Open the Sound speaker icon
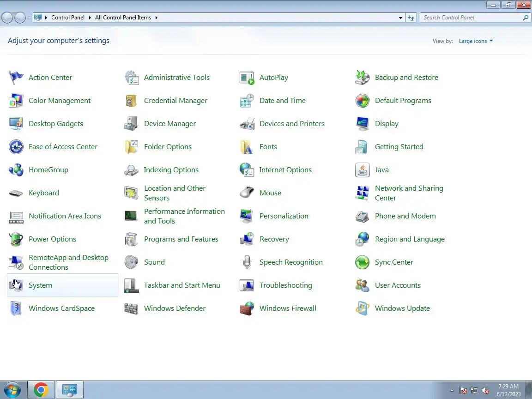 pos(131,262)
